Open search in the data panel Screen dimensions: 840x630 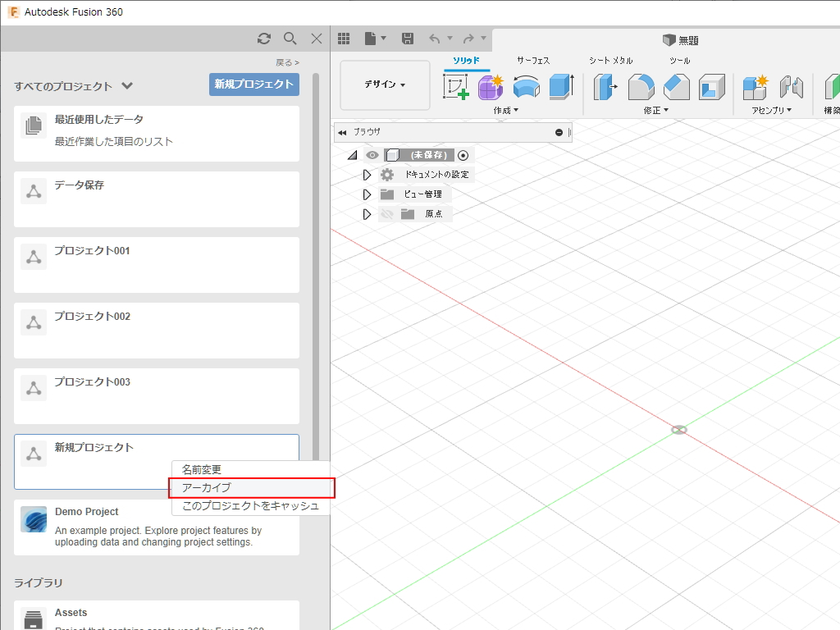[290, 39]
